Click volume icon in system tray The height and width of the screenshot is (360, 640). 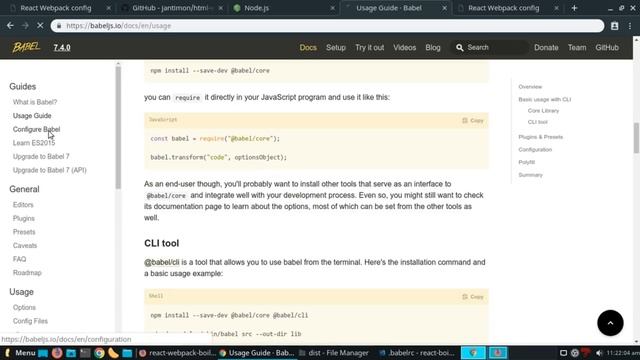tap(599, 353)
